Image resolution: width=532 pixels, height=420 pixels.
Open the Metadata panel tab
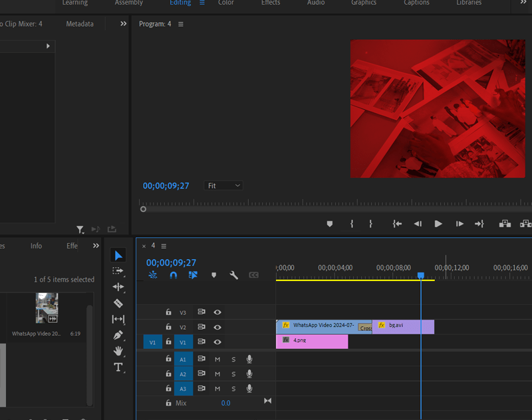80,24
